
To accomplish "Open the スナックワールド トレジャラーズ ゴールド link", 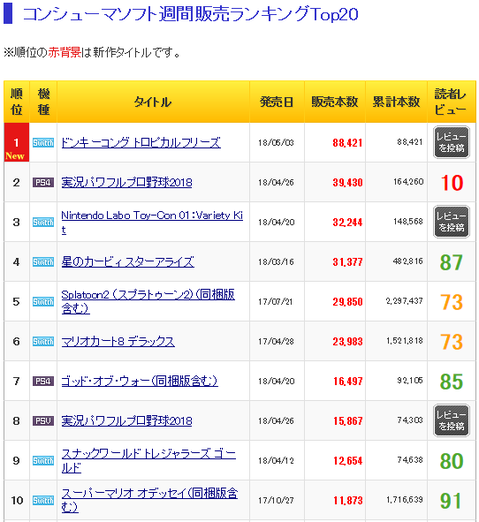I will point(149,461).
